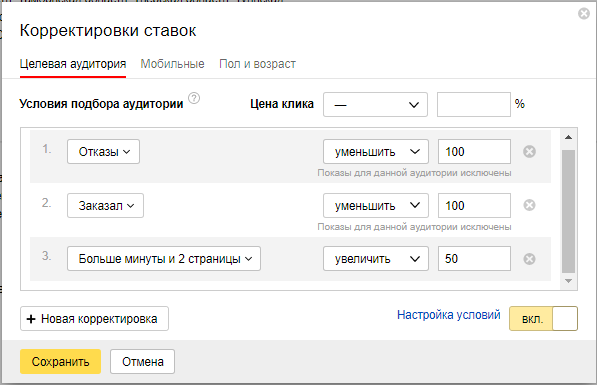Open the Настройка условий link
The width and height of the screenshot is (597, 385).
pos(449,315)
